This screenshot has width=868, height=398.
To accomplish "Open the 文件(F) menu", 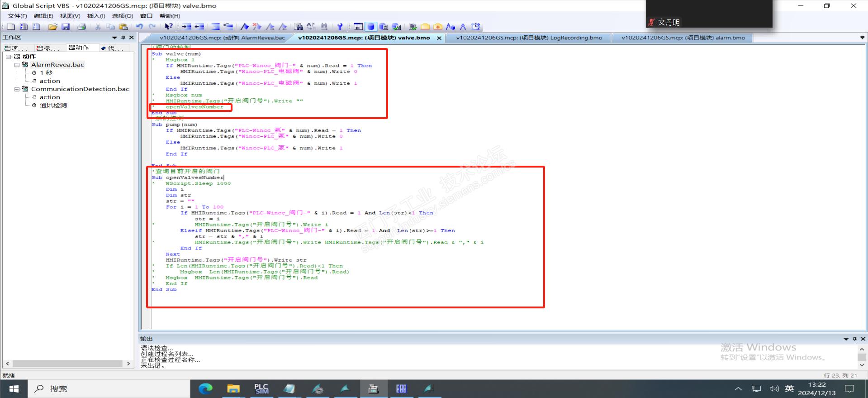I will point(17,16).
